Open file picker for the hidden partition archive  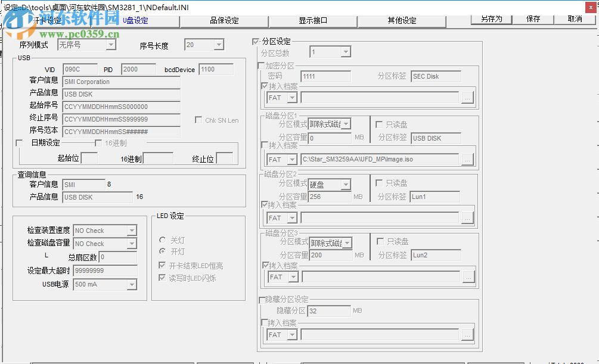point(468,335)
